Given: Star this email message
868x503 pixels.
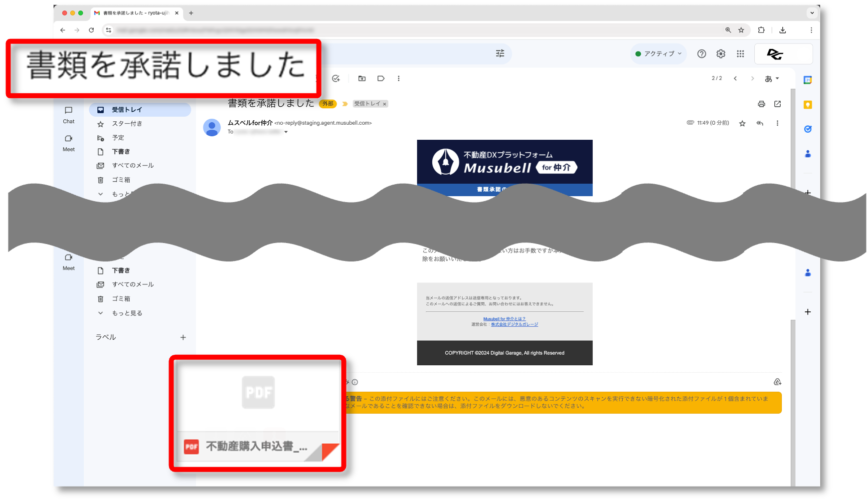Looking at the screenshot, I should (742, 123).
